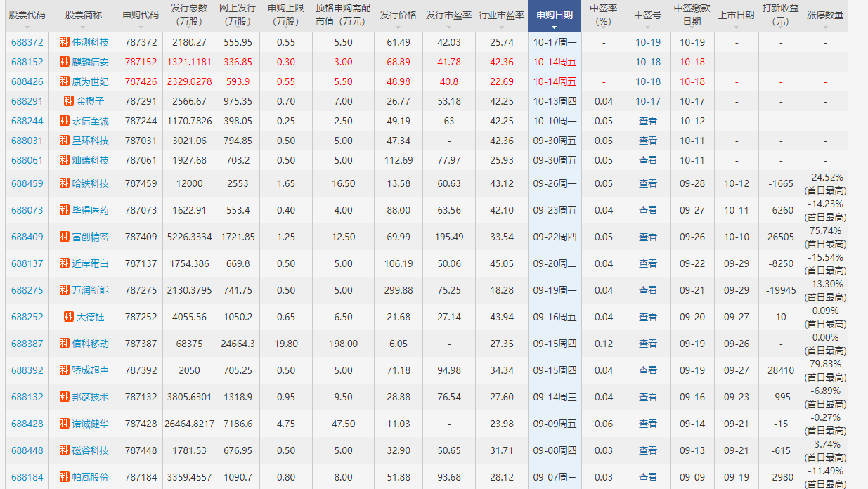The height and width of the screenshot is (489, 868).
Task: Click the 科 badge beside 永信至诚
Action: click(x=65, y=121)
